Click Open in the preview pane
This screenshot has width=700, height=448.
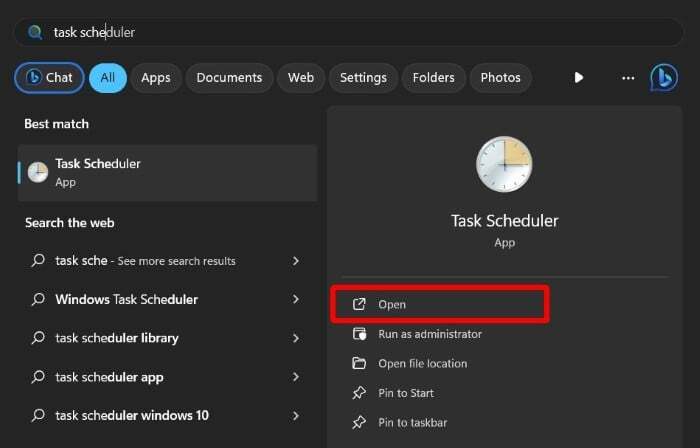[x=440, y=304]
